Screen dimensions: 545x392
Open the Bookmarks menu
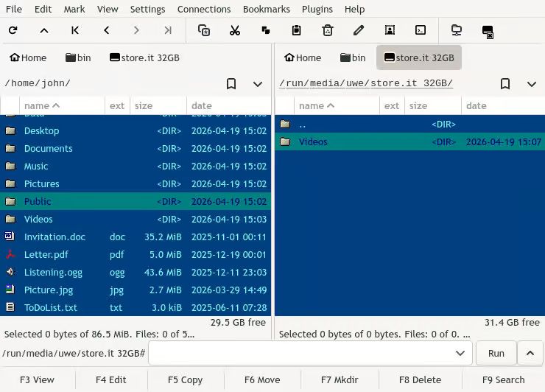coord(267,9)
